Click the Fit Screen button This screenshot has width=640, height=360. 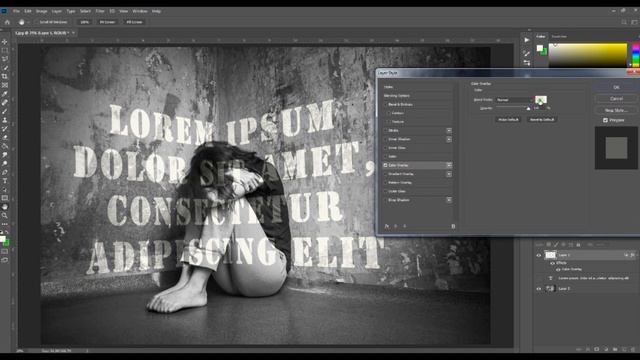(x=107, y=22)
